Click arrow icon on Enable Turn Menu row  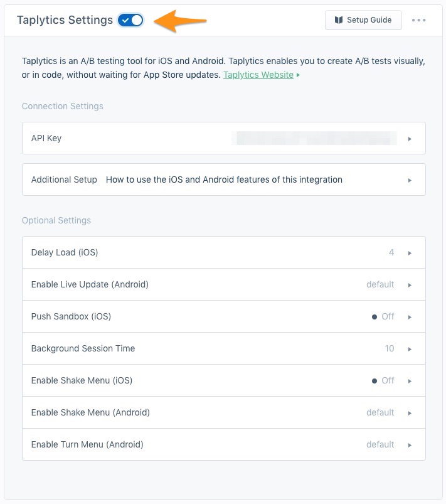click(410, 445)
